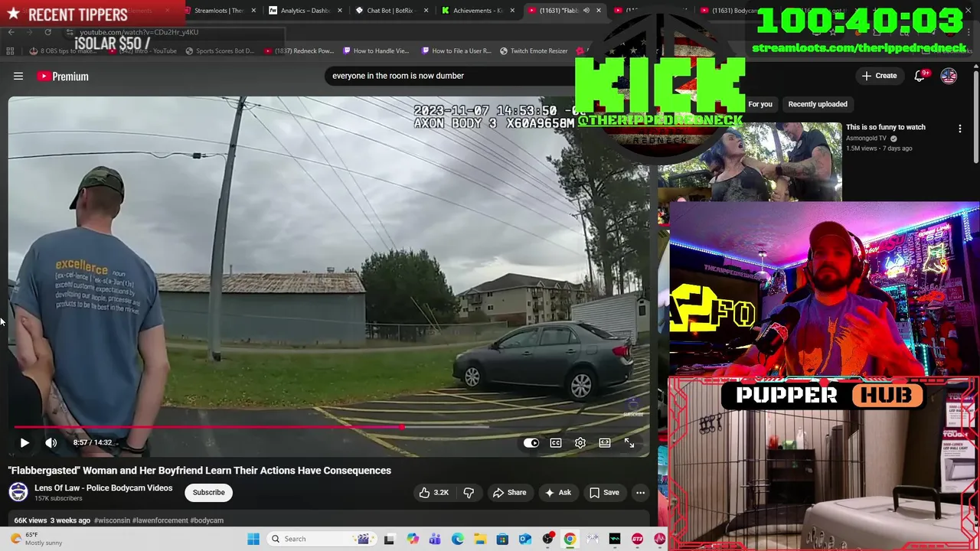The image size is (980, 551).
Task: Close the Analytics – Dashboard tab
Action: click(x=339, y=11)
